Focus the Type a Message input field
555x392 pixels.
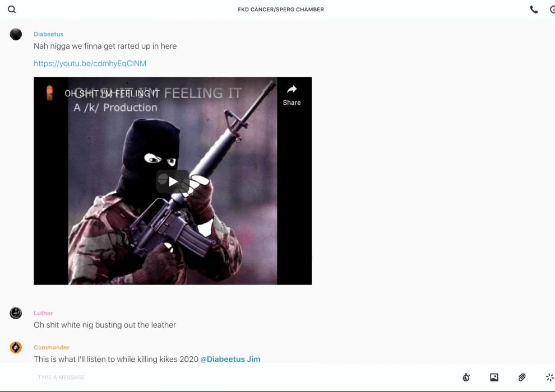coord(224,377)
